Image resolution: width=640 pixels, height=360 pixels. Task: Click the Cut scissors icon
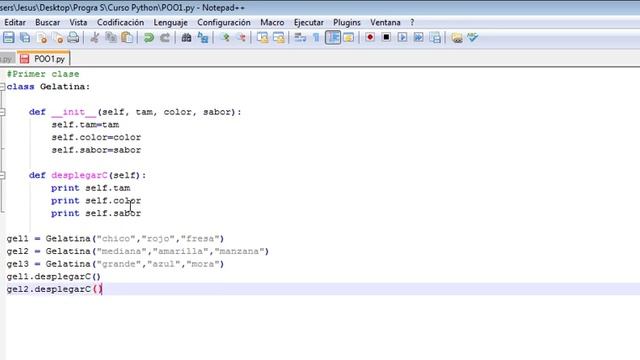(x=95, y=38)
